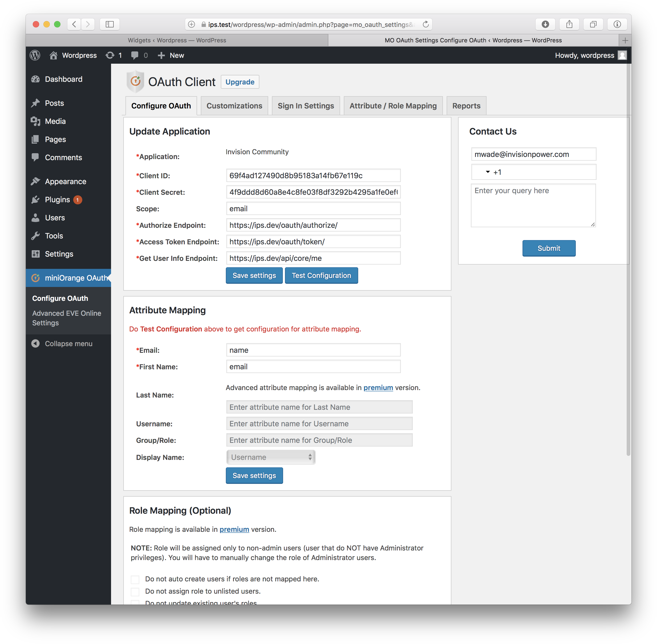Image resolution: width=657 pixels, height=644 pixels.
Task: Check 'Do not update existing user's roles' box
Action: click(135, 602)
